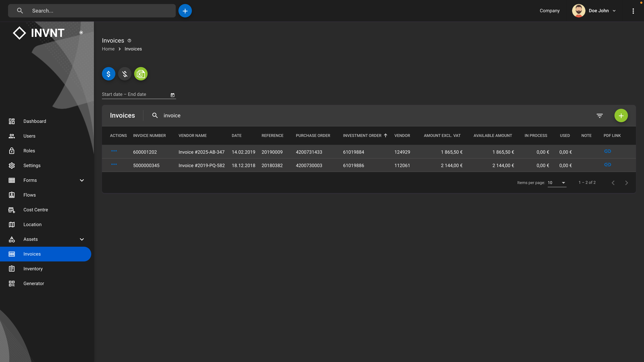Image resolution: width=644 pixels, height=362 pixels.
Task: Click the blue plus button beside search
Action: [x=185, y=11]
